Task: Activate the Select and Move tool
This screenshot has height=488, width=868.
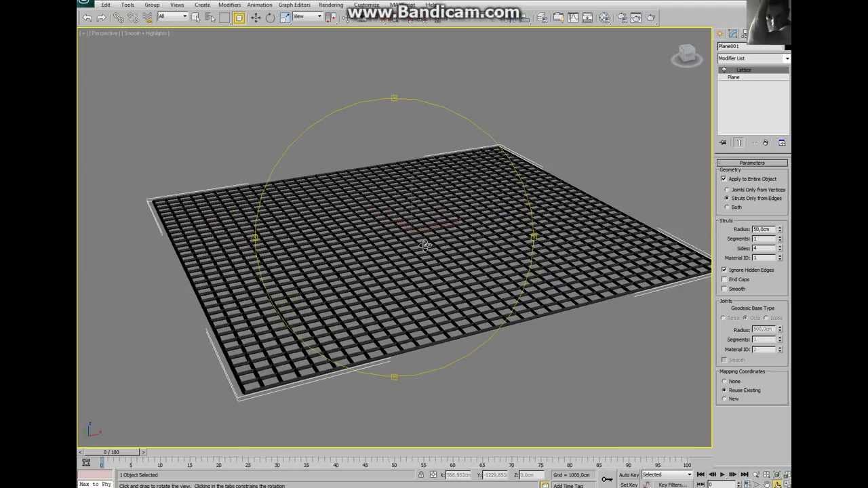Action: click(x=255, y=18)
